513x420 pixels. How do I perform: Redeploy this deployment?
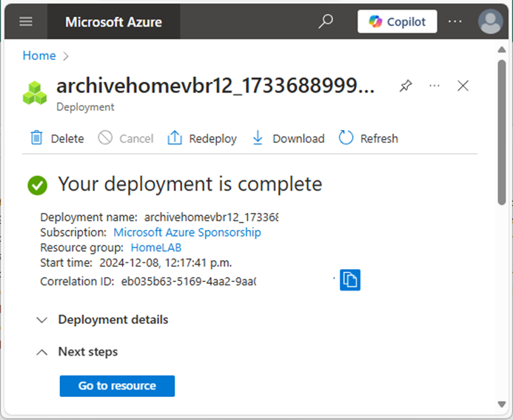coord(202,138)
